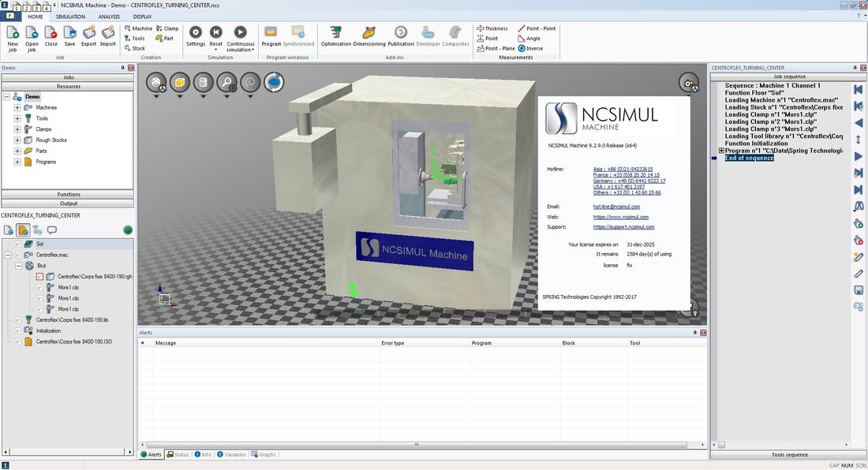Viewport: 868px width, 470px height.
Task: Open the hot-line@ncsimul.com email link
Action: click(x=616, y=207)
